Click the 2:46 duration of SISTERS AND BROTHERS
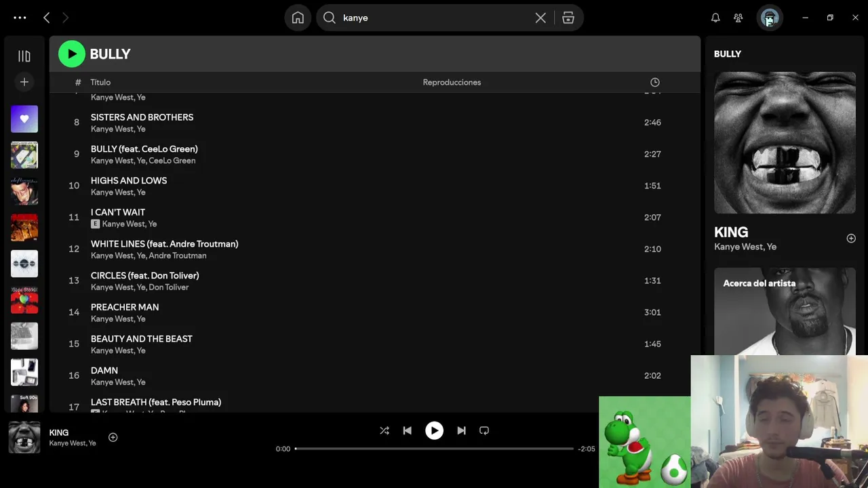This screenshot has height=488, width=868. click(652, 123)
